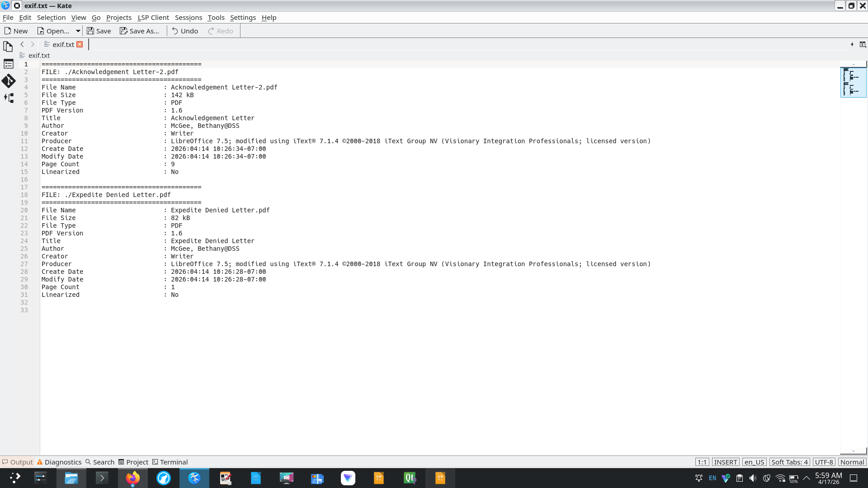
Task: Click Save As... in the toolbar
Action: click(x=139, y=31)
